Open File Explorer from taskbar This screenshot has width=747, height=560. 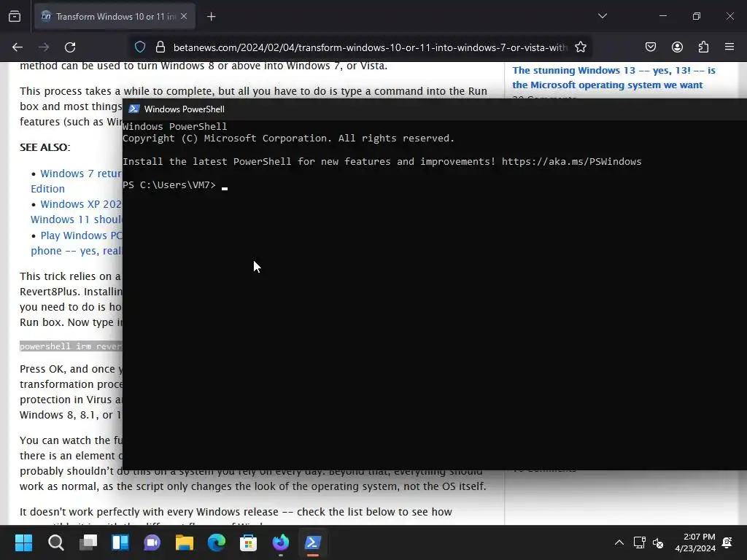185,542
